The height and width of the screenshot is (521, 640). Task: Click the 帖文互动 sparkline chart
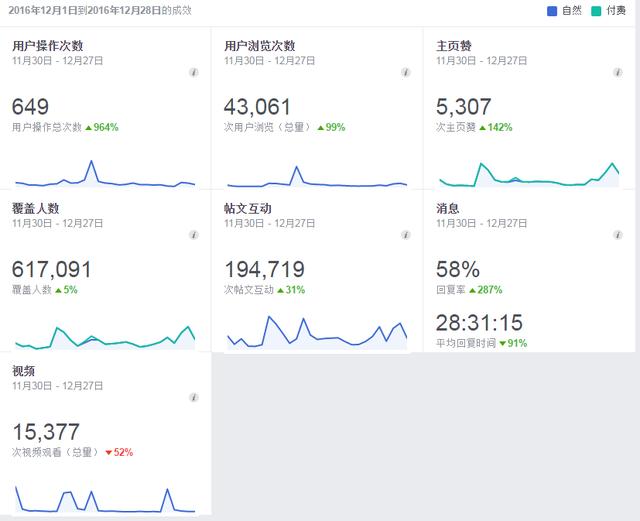click(317, 333)
